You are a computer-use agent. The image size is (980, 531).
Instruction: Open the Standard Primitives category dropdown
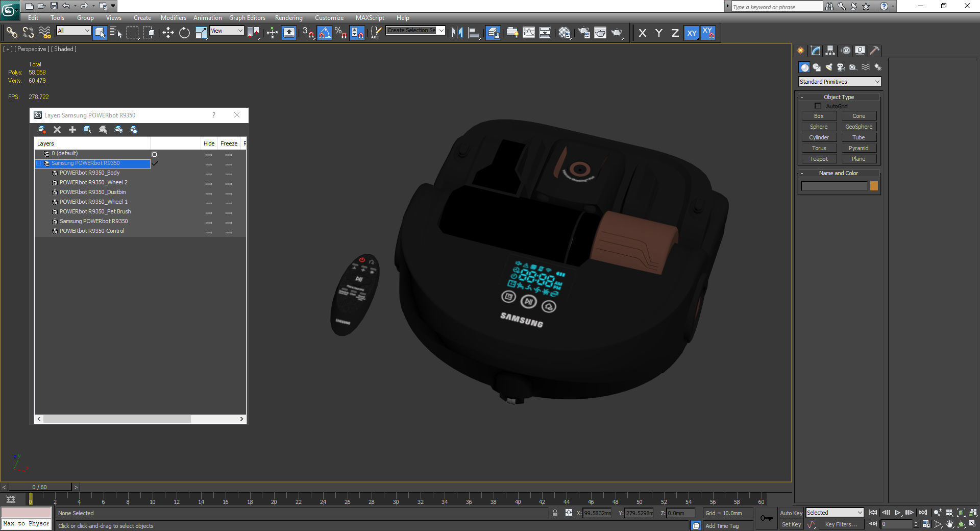840,82
